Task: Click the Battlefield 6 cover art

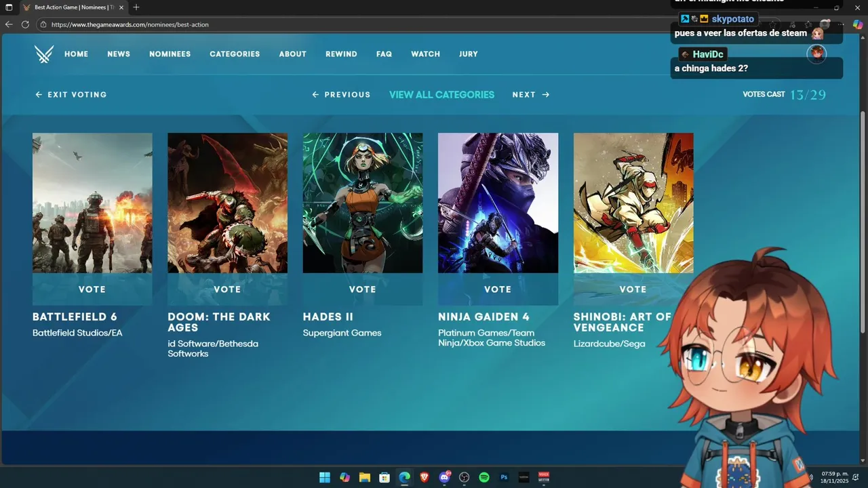Action: coord(92,203)
